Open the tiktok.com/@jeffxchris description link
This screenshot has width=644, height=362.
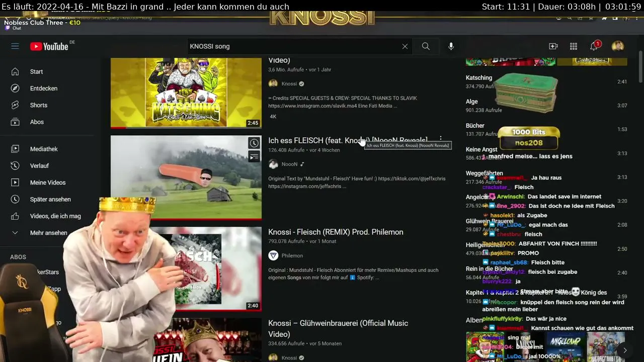pos(412,178)
